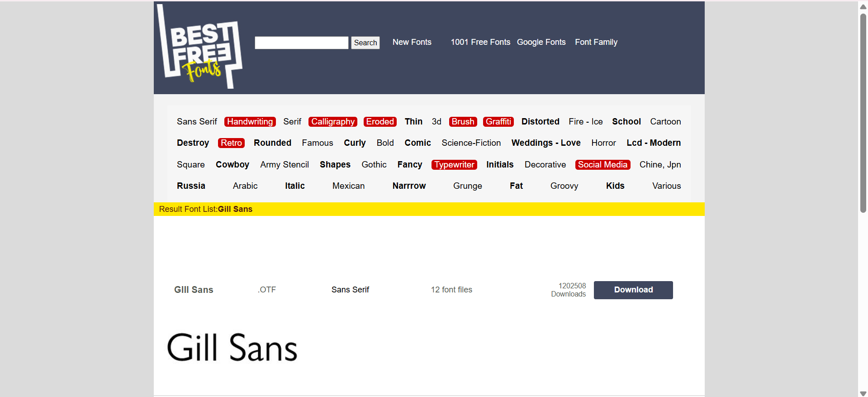Open the Typewriter category tag
Viewport: 868px width, 397px height.
pyautogui.click(x=454, y=165)
